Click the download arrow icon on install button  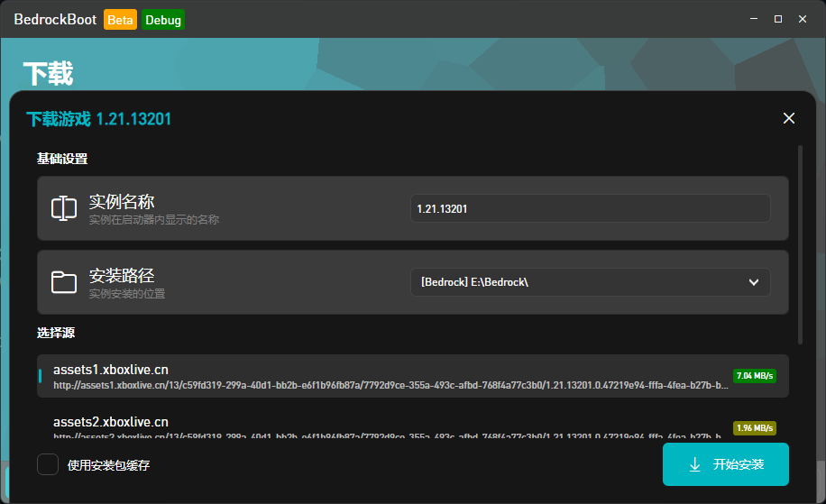click(x=694, y=464)
